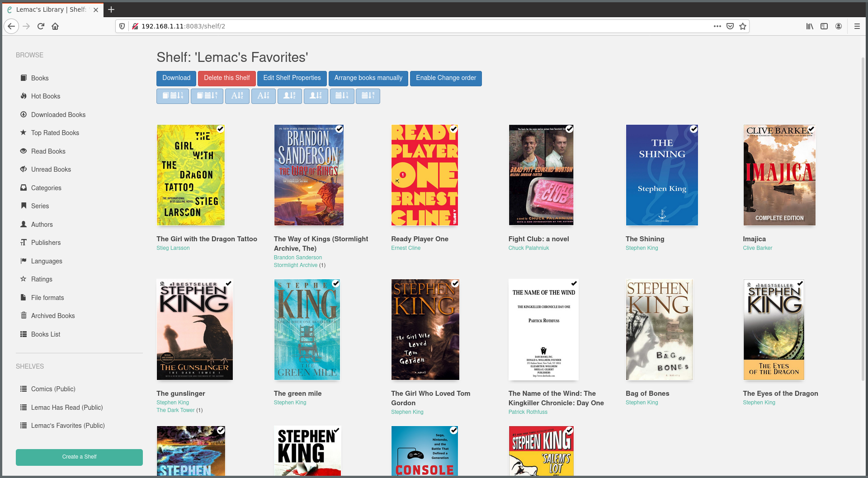The width and height of the screenshot is (868, 478).
Task: Sort by author A to Z
Action: click(290, 96)
